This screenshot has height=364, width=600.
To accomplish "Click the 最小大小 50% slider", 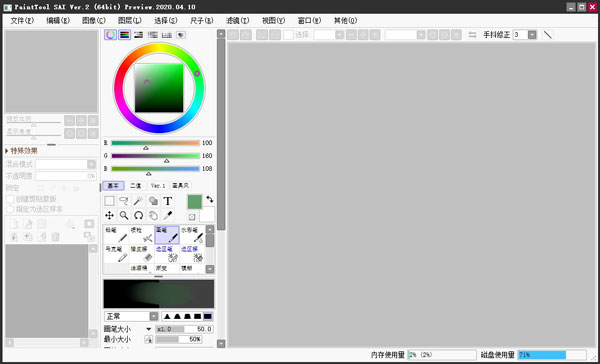I will point(179,340).
